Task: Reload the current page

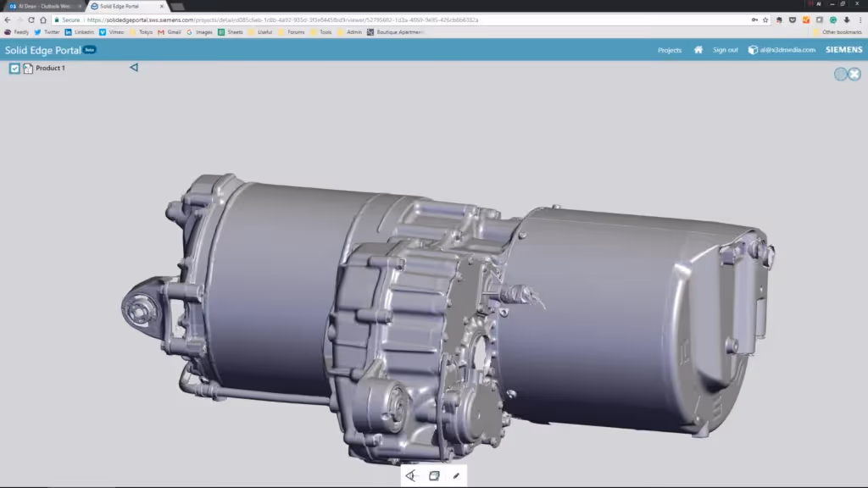Action: 31,20
